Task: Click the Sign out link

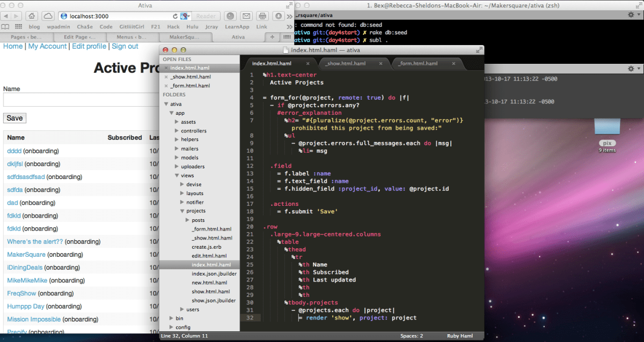Action: point(125,47)
